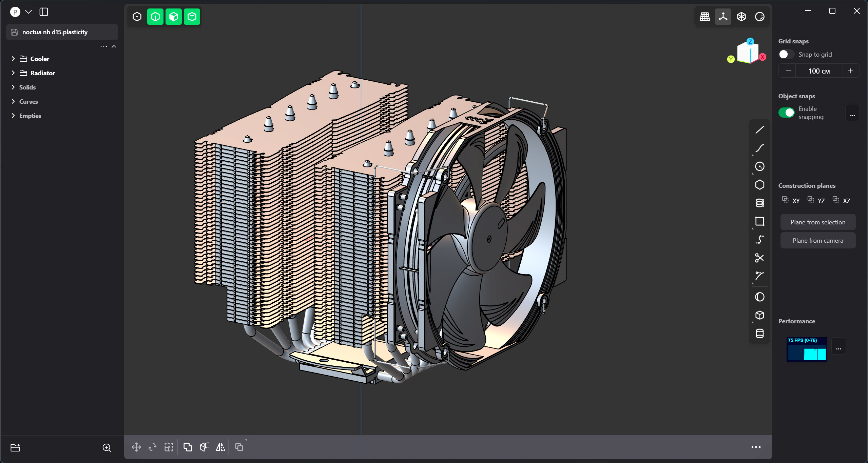
Task: Enable Snap to grid switch
Action: pos(786,55)
